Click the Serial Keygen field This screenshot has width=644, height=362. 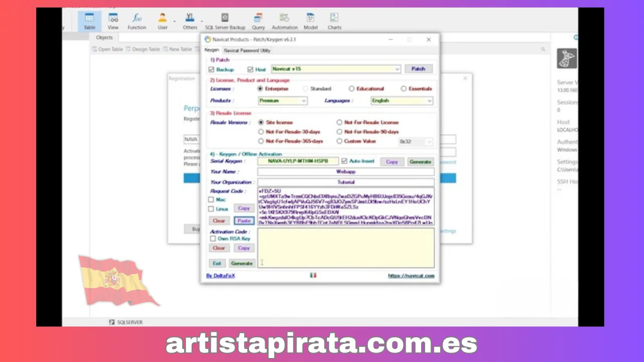pos(298,161)
